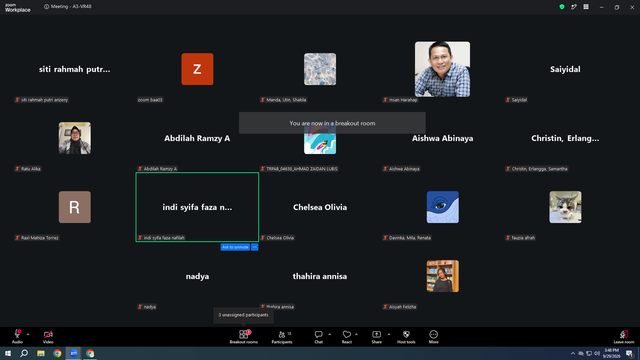Select Aisyah Felizha's photo tile
The width and height of the screenshot is (640, 360).
pos(442,276)
